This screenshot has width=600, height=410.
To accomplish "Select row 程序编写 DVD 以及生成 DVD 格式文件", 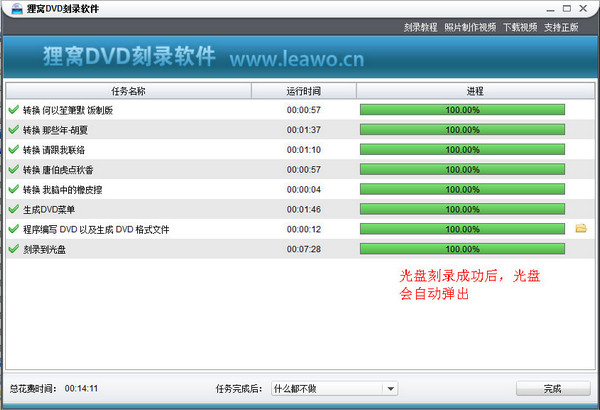I will pyautogui.click(x=300, y=229).
